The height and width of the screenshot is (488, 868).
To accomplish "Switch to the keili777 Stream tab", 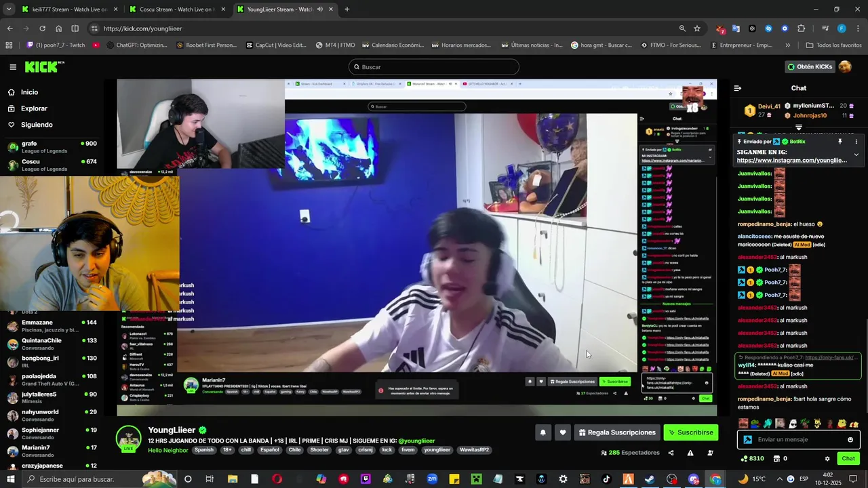I will [70, 9].
